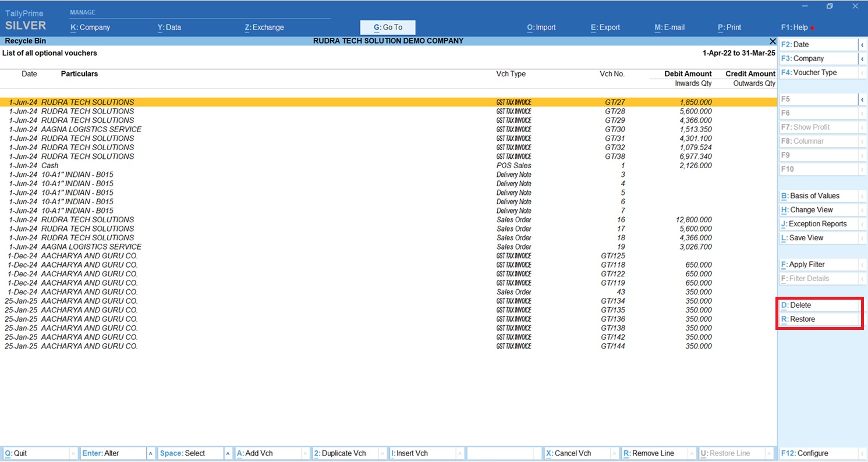
Task: Expand the caret next to Enter: Alter
Action: click(x=151, y=453)
